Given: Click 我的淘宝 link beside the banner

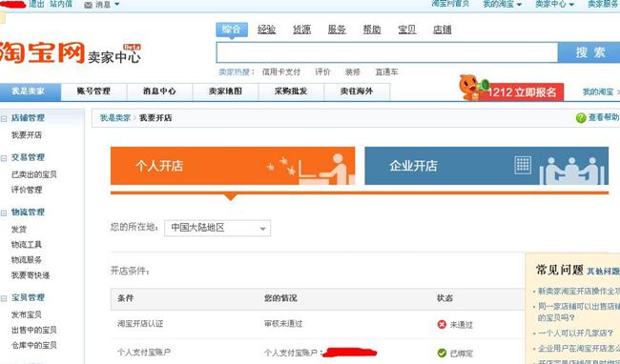Looking at the screenshot, I should pos(598,92).
